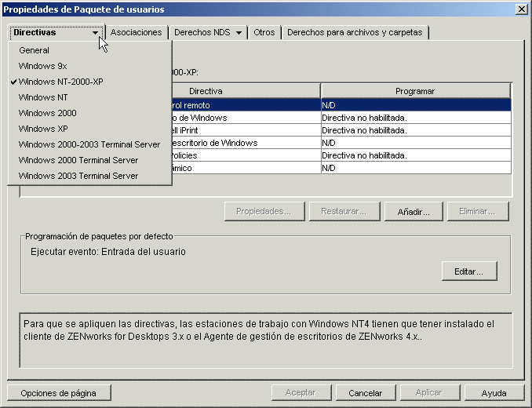Open the Directivas tab dropdown arrow
This screenshot has width=532, height=408.
tap(95, 33)
